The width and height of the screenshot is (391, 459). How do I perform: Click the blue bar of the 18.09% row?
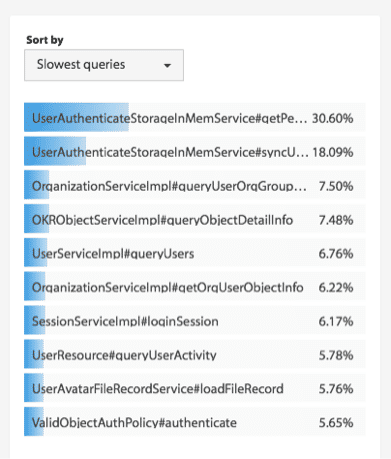pyautogui.click(x=55, y=151)
